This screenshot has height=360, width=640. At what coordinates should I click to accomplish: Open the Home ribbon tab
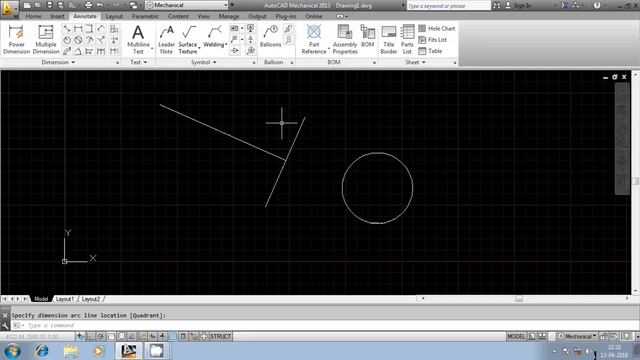[33, 16]
